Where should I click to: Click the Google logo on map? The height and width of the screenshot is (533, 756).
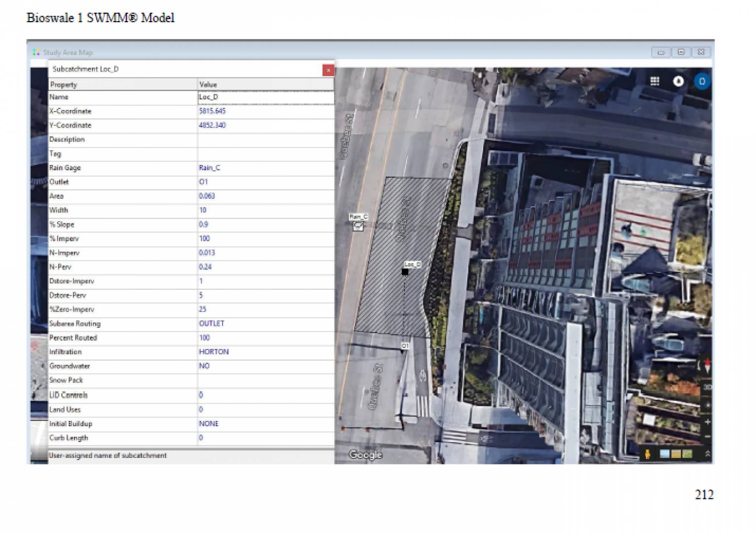pos(366,455)
